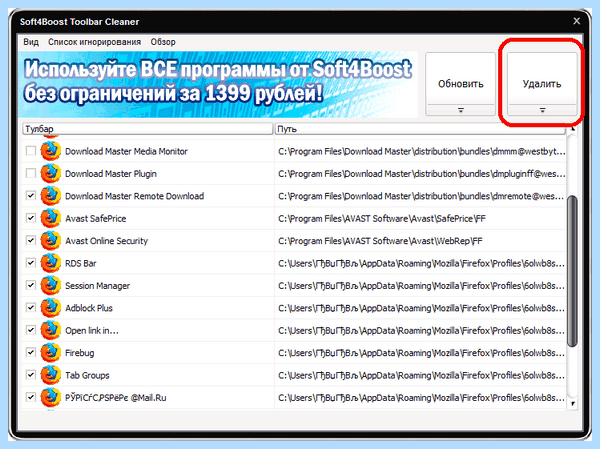This screenshot has width=600, height=449.
Task: Uncheck the @Mail.Ru entry checkbox
Action: (31, 397)
